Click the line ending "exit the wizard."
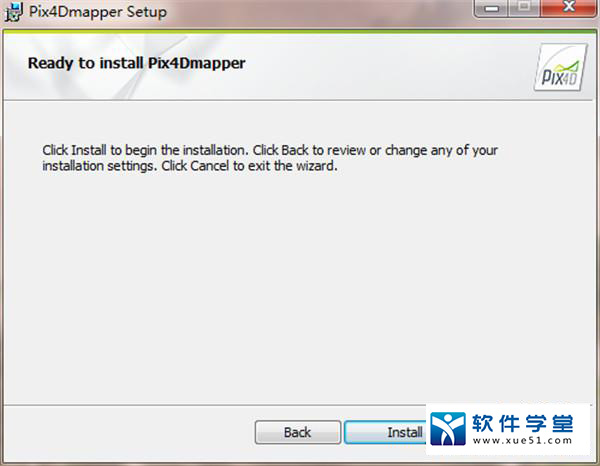 point(190,166)
